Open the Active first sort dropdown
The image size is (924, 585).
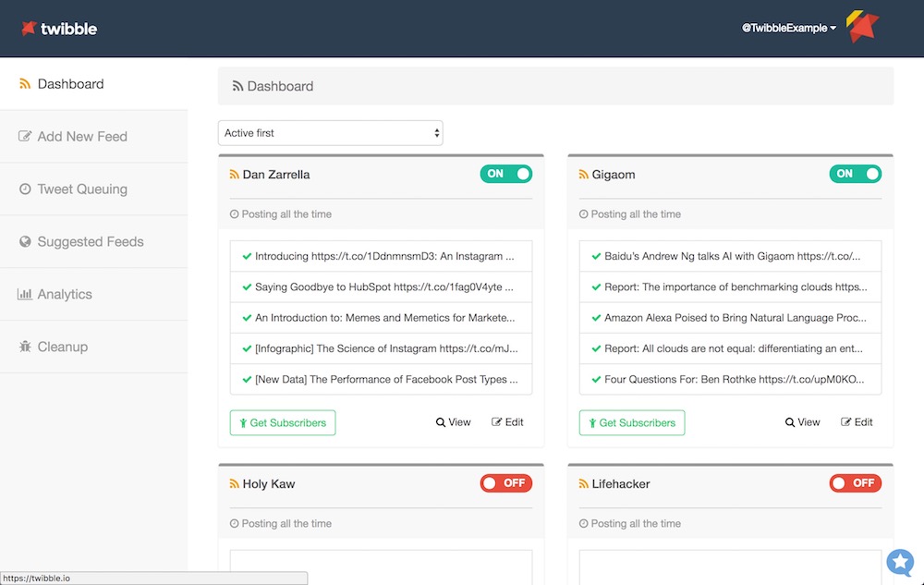331,133
